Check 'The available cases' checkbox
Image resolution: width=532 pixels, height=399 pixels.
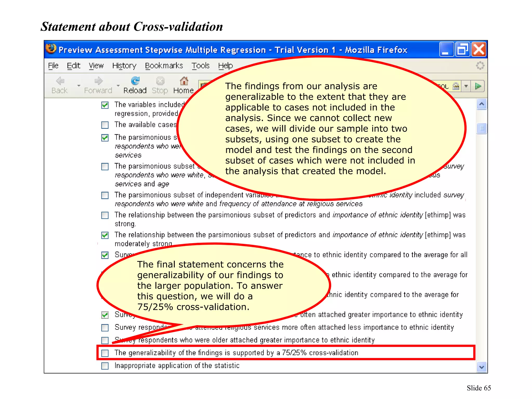105,125
